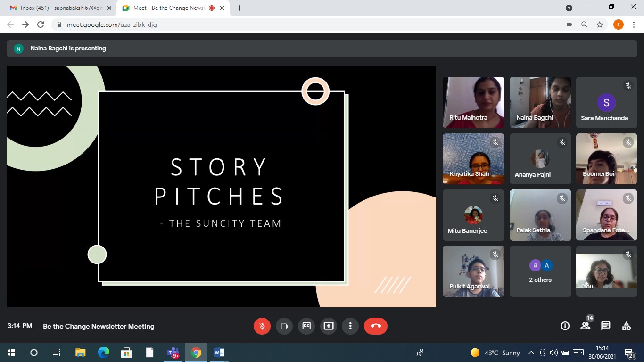Show hidden system tray icons
This screenshot has width=644, height=362.
pyautogui.click(x=531, y=353)
